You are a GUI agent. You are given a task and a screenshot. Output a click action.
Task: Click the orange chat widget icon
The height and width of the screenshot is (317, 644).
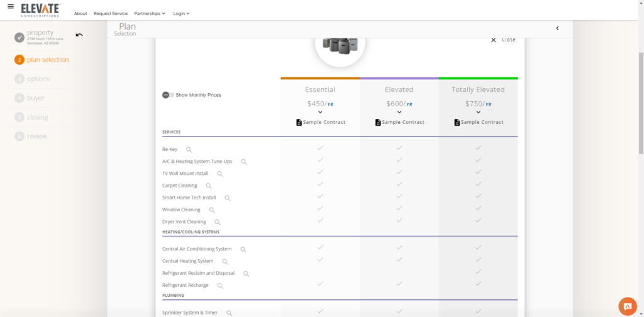pyautogui.click(x=627, y=306)
